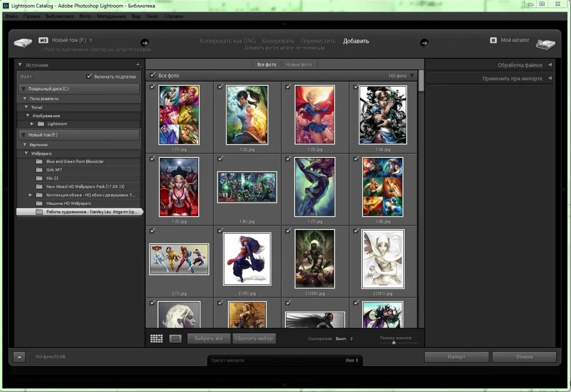Click the photo grid vertical scrollbar
571x392 pixels.
click(x=421, y=81)
